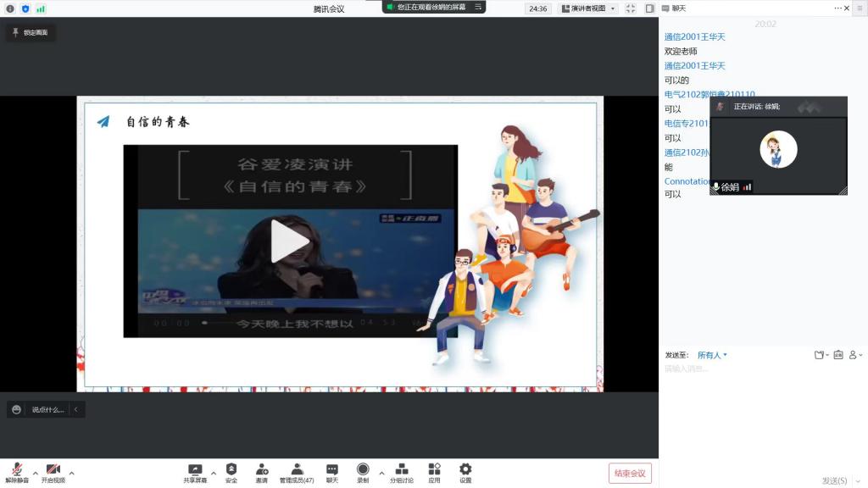This screenshot has width=868, height=488.
Task: Click the Share Screen icon
Action: pyautogui.click(x=195, y=471)
